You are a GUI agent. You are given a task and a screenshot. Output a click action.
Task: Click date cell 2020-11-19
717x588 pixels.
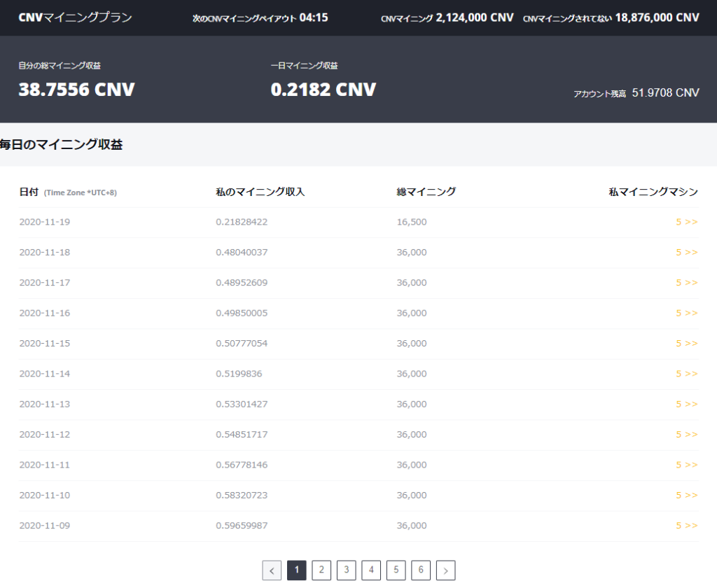[x=45, y=222]
